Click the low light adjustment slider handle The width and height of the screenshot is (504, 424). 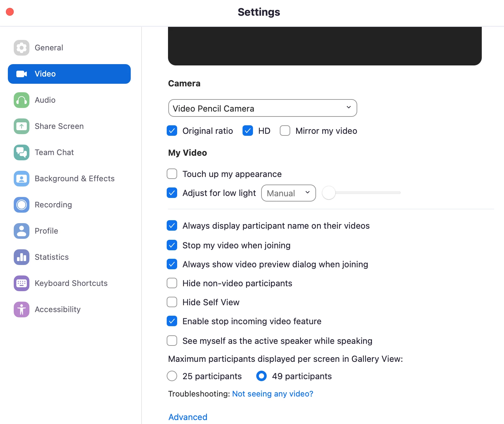[x=329, y=193]
